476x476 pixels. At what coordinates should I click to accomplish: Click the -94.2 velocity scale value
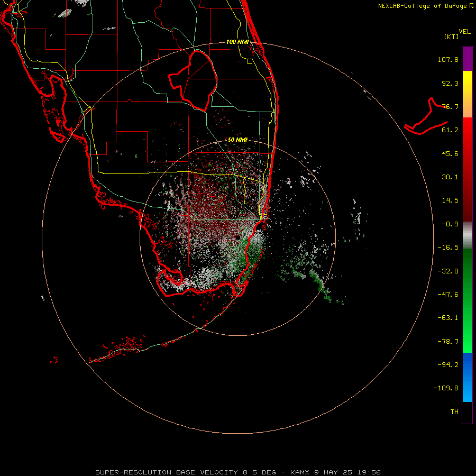point(448,364)
